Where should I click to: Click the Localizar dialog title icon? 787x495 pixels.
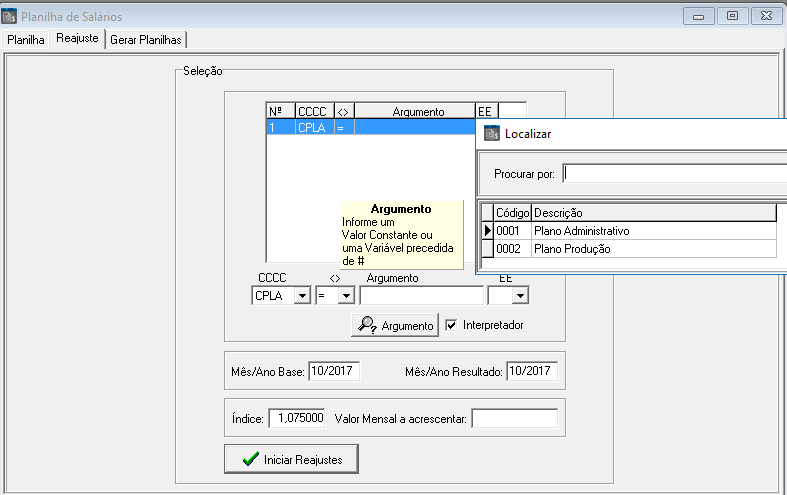click(x=491, y=133)
